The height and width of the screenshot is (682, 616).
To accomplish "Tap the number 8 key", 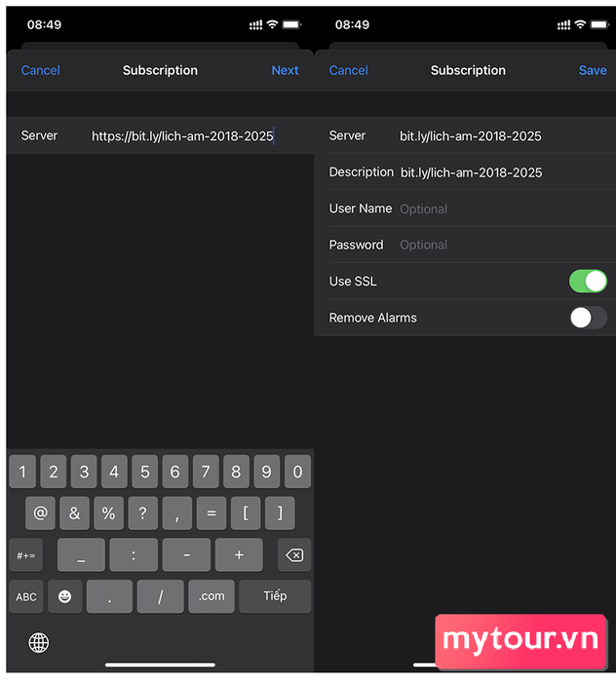I will [x=236, y=472].
